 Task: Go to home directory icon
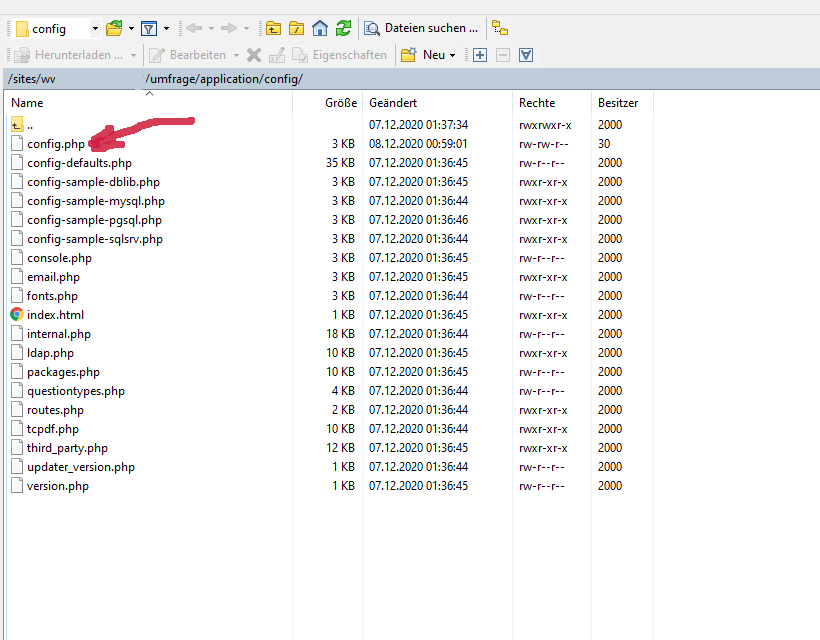[320, 28]
